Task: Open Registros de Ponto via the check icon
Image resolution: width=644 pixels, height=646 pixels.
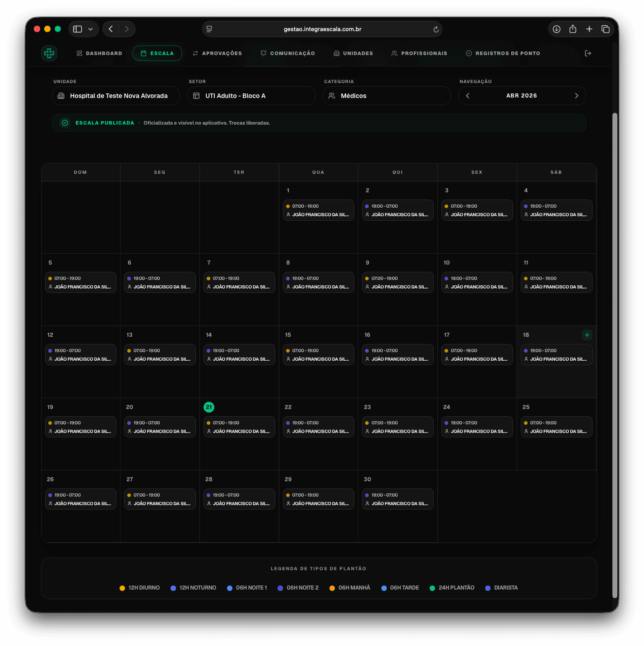Action: coord(468,53)
